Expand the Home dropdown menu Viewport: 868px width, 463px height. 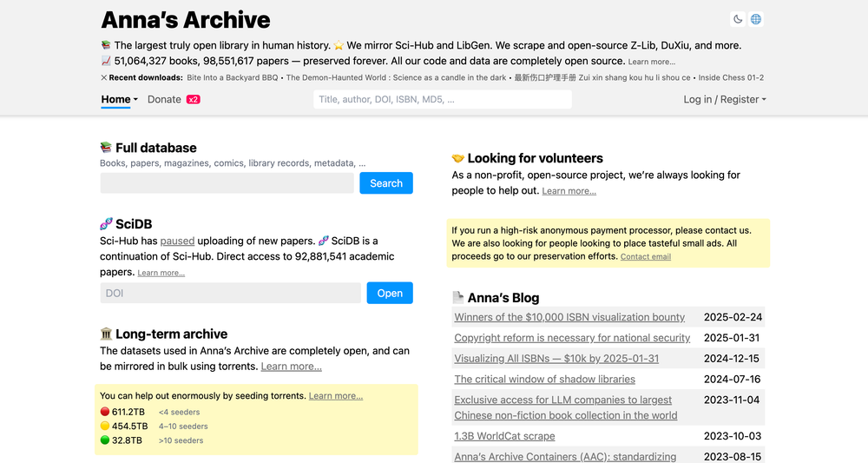(119, 100)
